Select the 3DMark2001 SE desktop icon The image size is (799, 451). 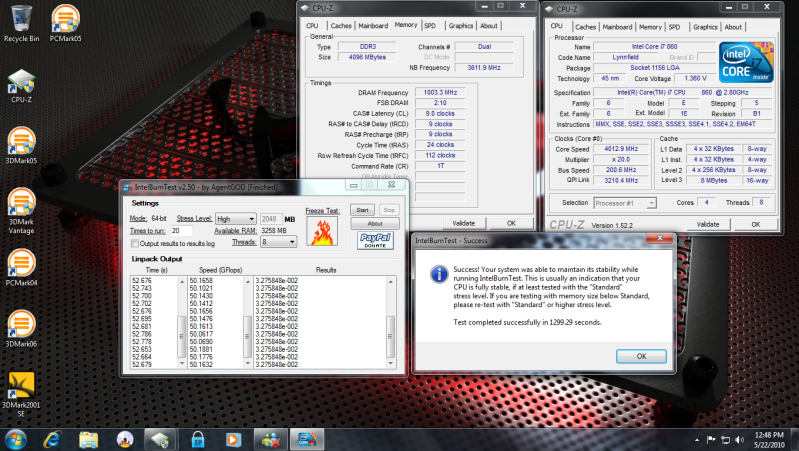(21, 394)
